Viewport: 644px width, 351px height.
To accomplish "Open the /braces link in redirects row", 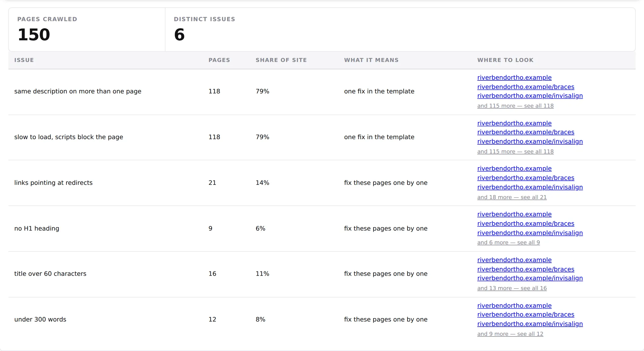I will pyautogui.click(x=525, y=178).
